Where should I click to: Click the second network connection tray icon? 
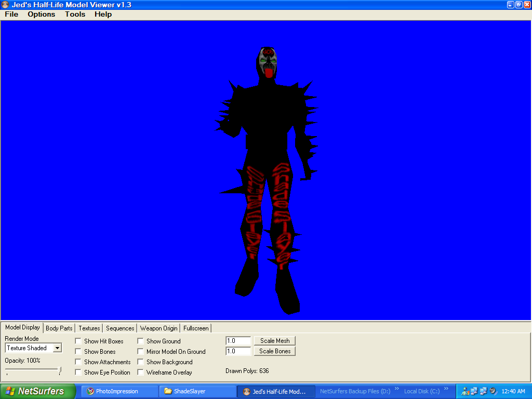[484, 391]
